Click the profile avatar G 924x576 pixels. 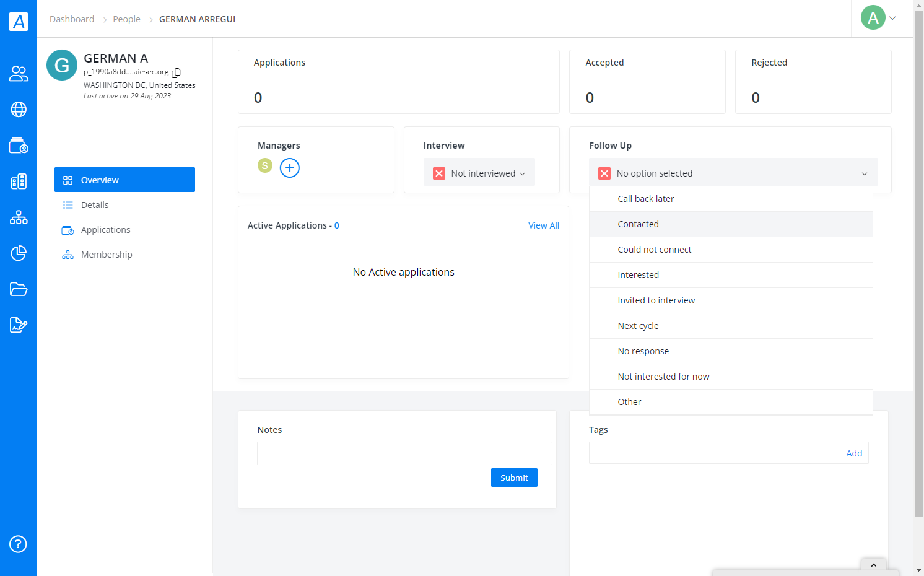click(x=62, y=65)
